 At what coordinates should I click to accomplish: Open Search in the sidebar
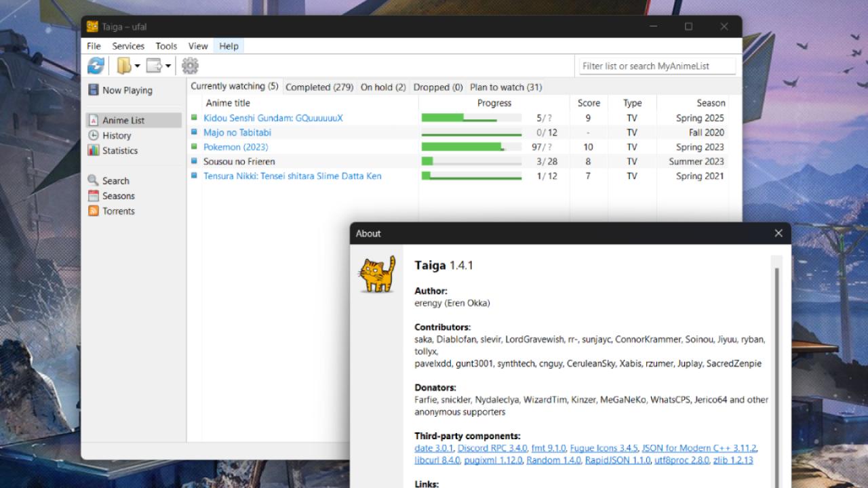click(x=108, y=181)
